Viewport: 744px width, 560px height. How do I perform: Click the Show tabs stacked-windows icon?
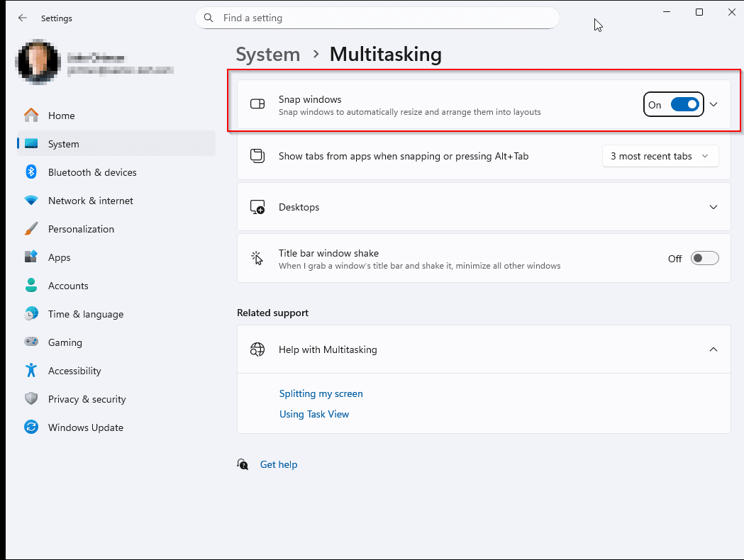pos(257,155)
